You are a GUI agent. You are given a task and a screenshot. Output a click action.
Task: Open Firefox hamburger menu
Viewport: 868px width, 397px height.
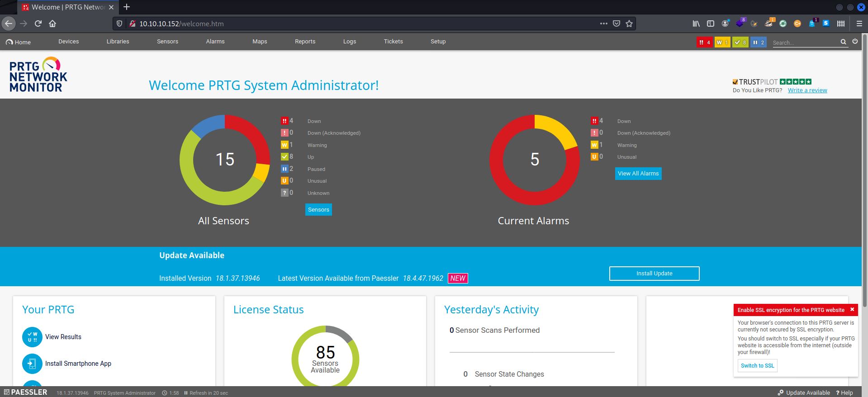(x=859, y=24)
